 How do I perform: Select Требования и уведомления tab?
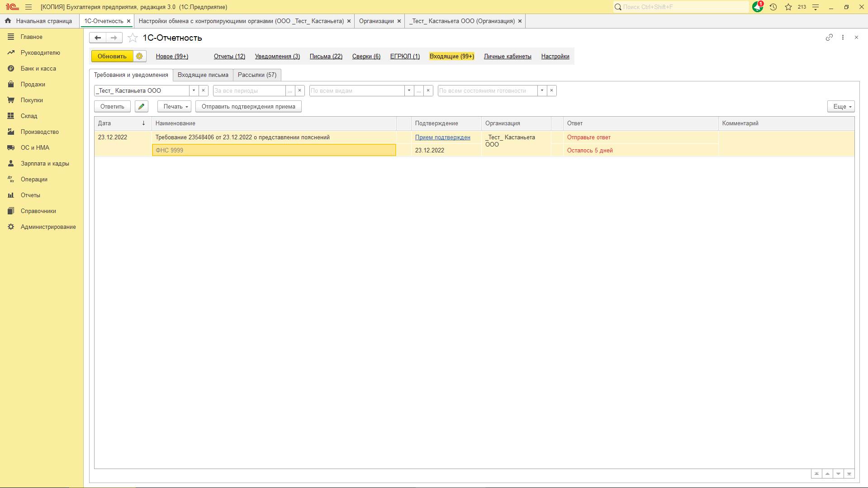131,75
